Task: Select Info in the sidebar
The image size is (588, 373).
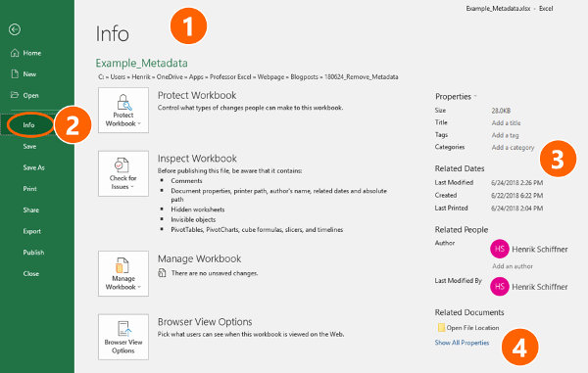Action: click(x=28, y=124)
